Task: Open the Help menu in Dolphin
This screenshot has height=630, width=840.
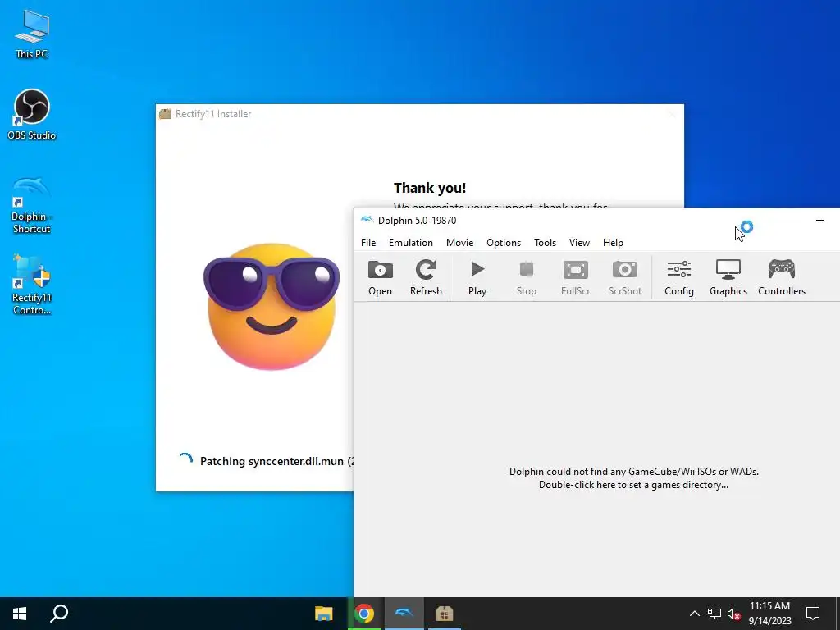Action: click(613, 243)
